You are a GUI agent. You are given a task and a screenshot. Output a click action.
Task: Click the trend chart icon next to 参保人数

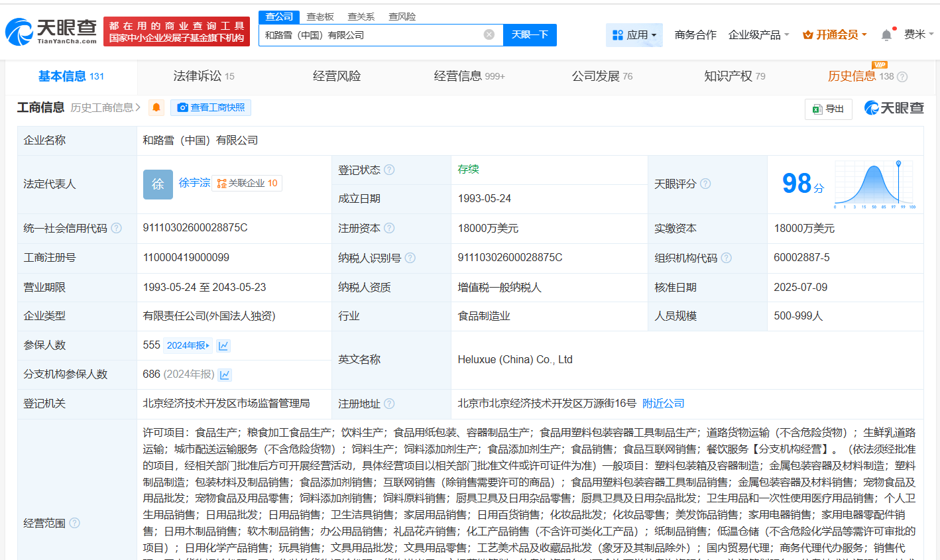click(223, 346)
